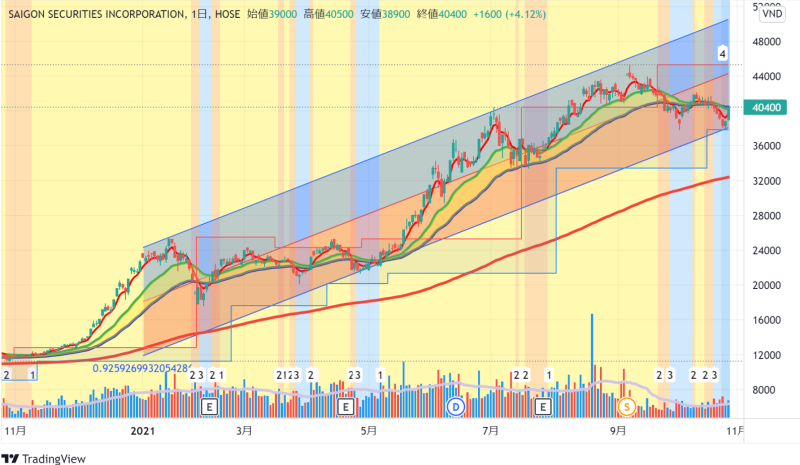The image size is (800, 465).
Task: Open the earnings E marker before 5月
Action: pyautogui.click(x=345, y=407)
